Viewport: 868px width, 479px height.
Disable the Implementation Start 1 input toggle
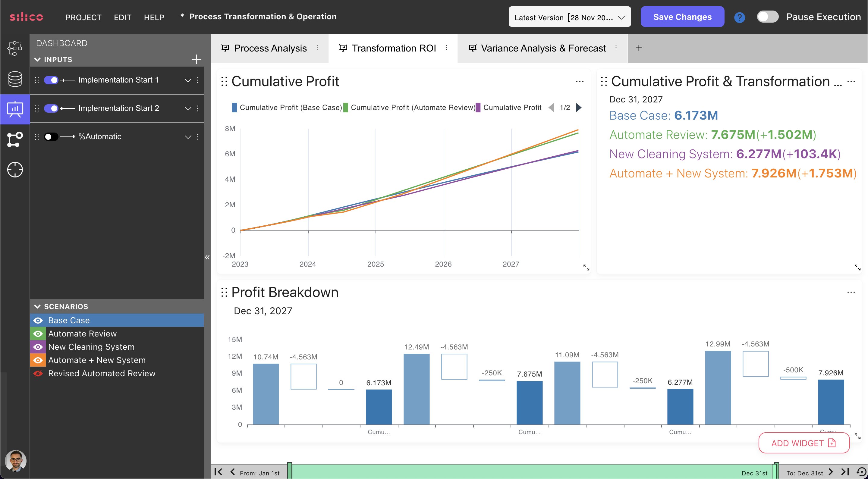[51, 80]
